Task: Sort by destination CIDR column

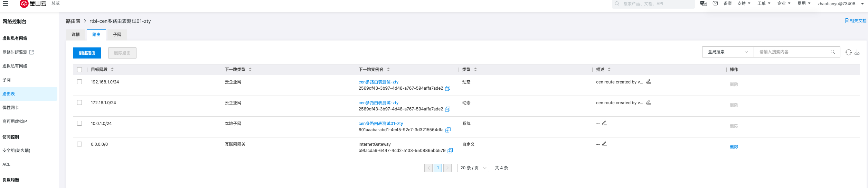Action: coord(112,70)
